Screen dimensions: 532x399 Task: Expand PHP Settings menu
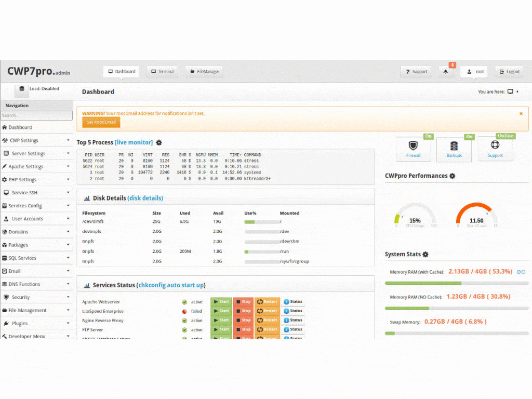(37, 179)
